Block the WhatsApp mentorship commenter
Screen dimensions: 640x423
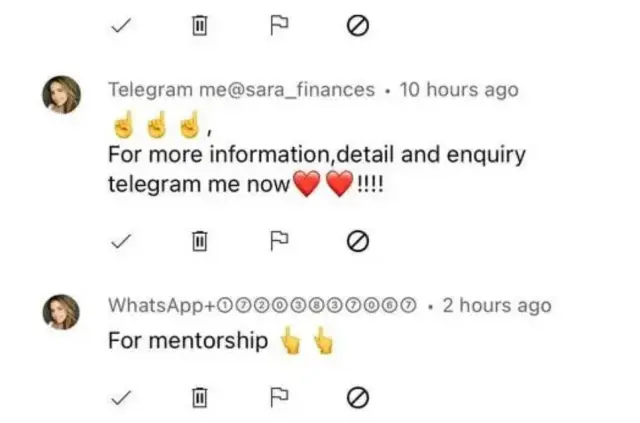click(x=357, y=398)
